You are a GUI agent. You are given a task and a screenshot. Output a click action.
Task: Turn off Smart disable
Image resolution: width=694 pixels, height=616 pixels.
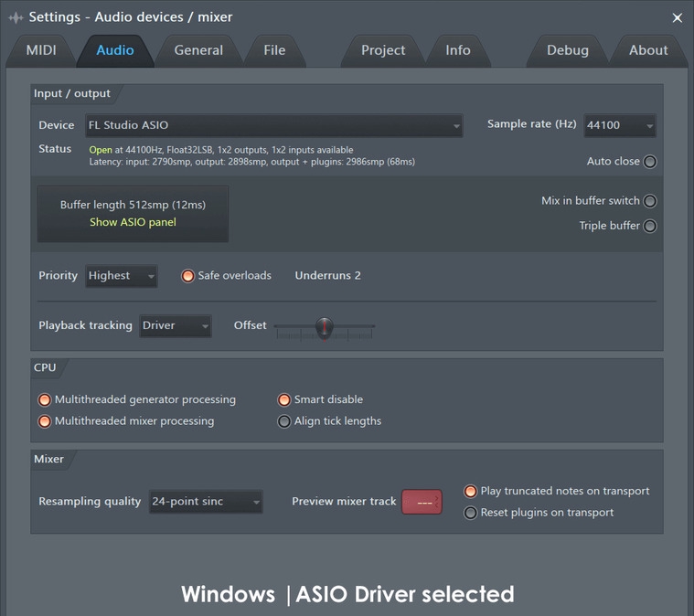pos(283,399)
